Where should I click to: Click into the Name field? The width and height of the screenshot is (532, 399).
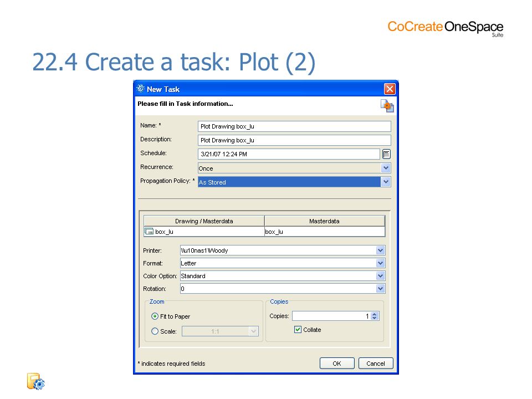(x=294, y=126)
